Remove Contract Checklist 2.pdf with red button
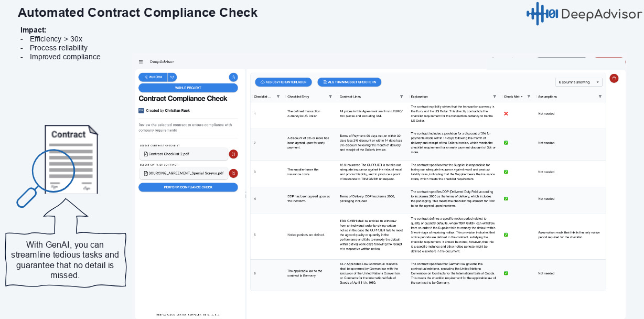This screenshot has width=644, height=319. point(233,154)
